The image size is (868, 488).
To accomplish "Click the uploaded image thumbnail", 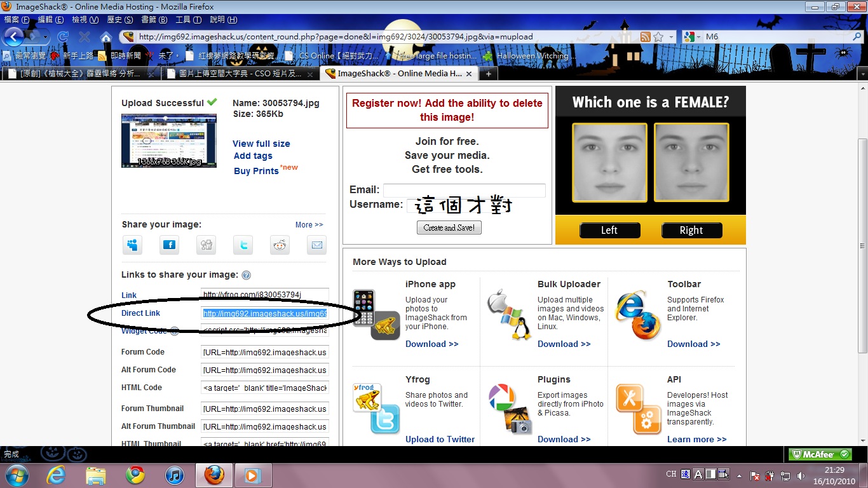I will tap(169, 140).
